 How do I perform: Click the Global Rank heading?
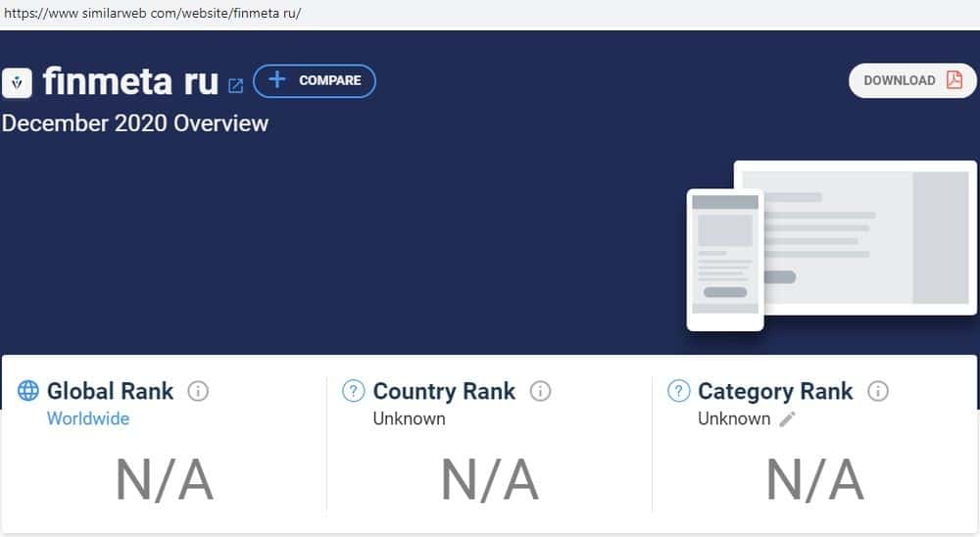(x=110, y=391)
